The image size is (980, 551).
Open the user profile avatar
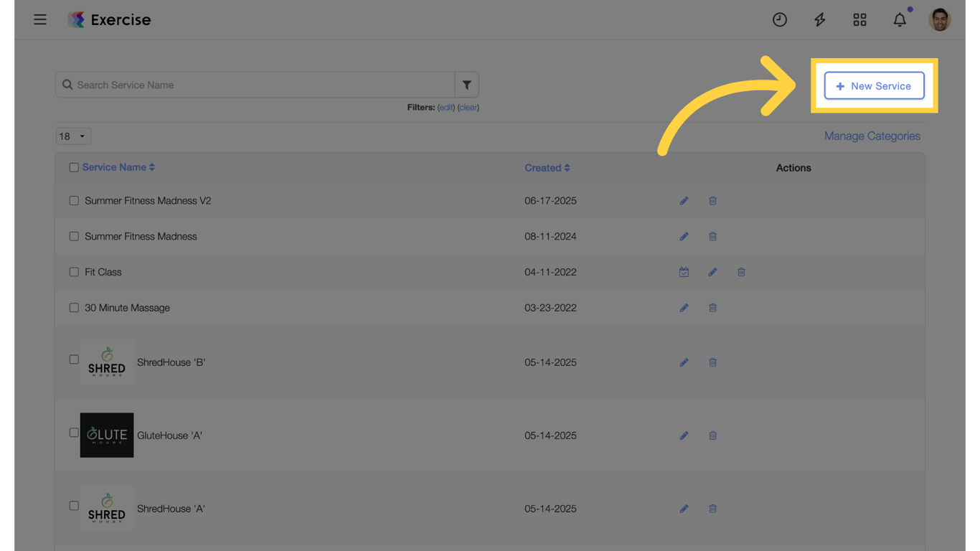[x=940, y=20]
